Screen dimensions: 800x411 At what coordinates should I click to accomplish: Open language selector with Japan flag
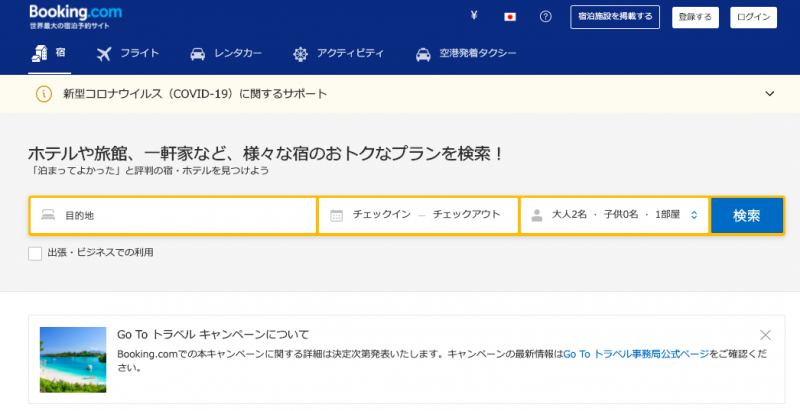click(x=510, y=17)
